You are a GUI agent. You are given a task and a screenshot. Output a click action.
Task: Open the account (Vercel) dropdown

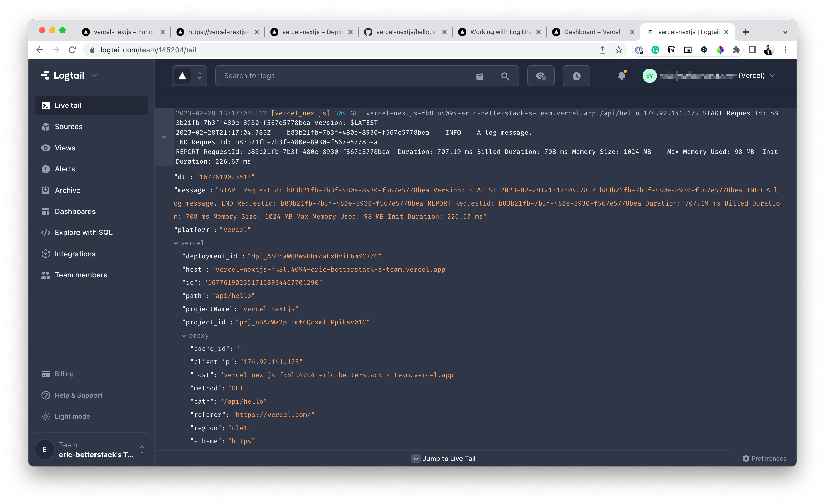coord(709,76)
